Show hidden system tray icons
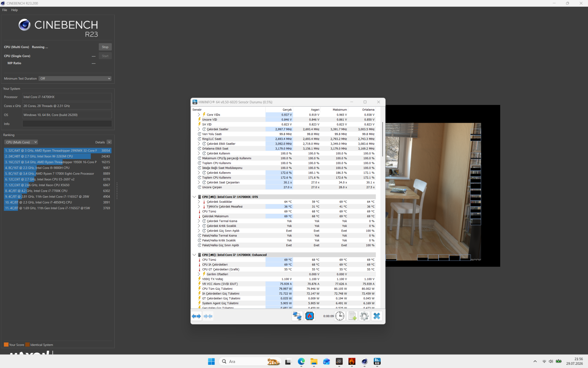 coord(535,362)
